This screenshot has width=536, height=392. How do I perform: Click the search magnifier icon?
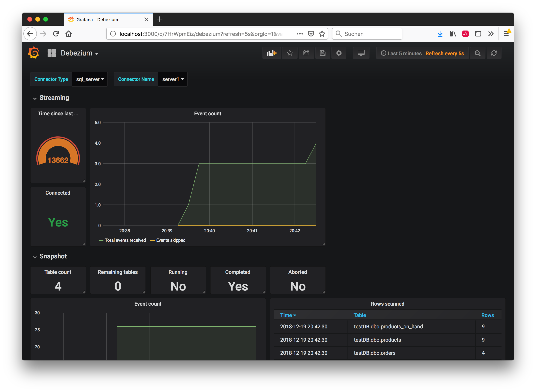pyautogui.click(x=477, y=53)
